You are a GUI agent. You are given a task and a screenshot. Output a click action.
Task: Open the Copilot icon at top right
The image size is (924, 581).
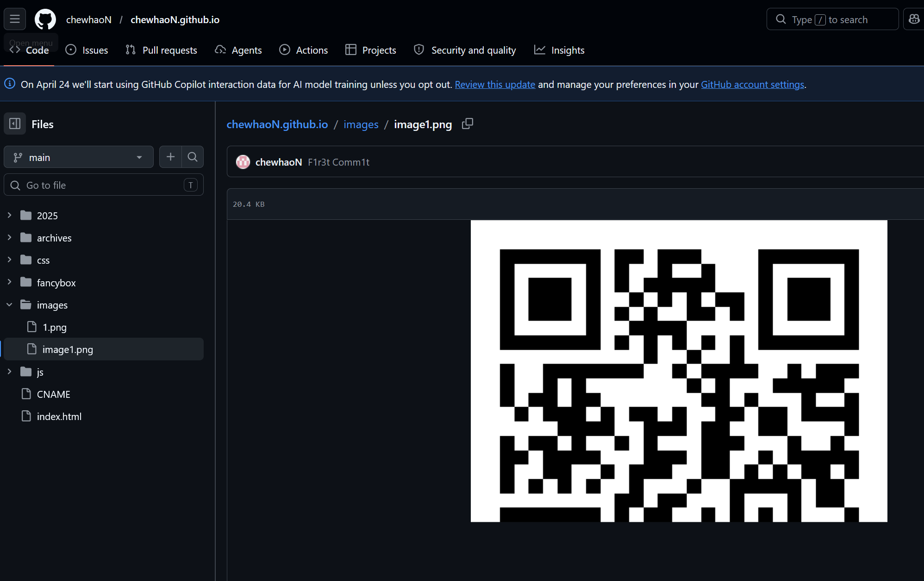pos(914,19)
